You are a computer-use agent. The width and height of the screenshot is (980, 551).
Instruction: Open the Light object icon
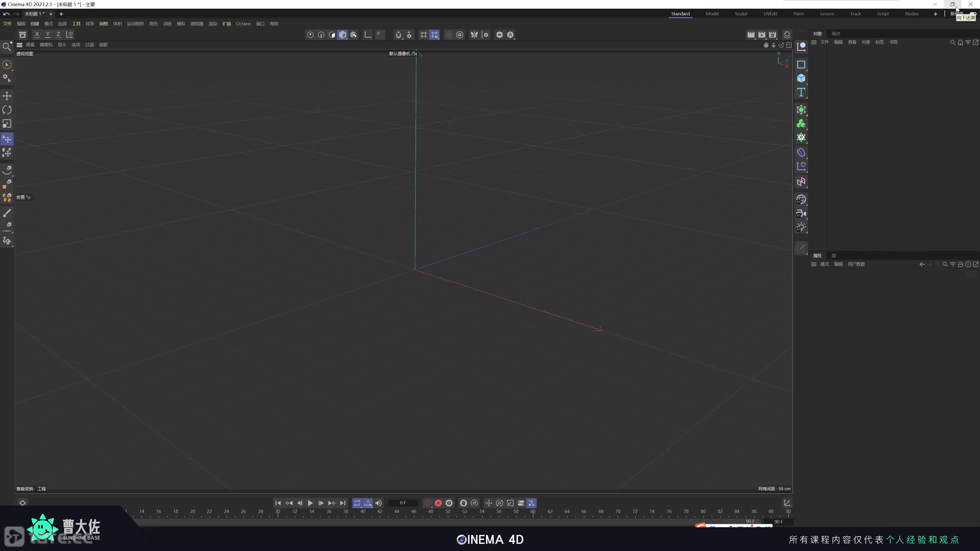(x=801, y=227)
